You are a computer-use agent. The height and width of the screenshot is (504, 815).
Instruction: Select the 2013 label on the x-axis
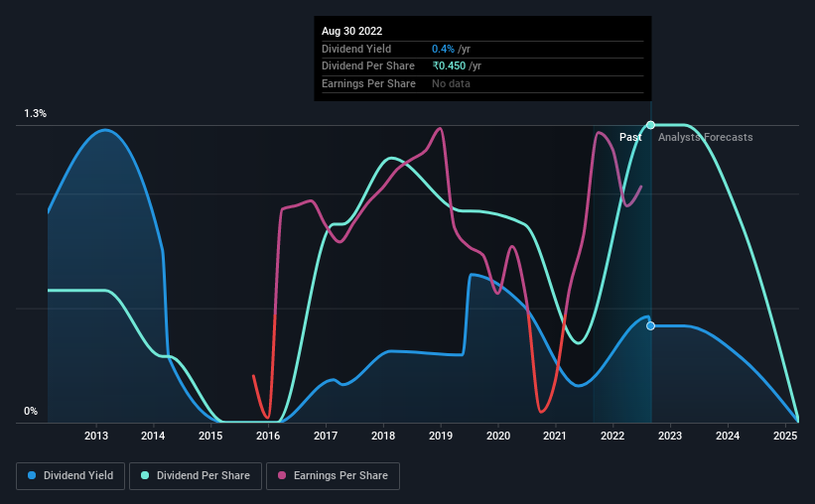click(x=96, y=436)
